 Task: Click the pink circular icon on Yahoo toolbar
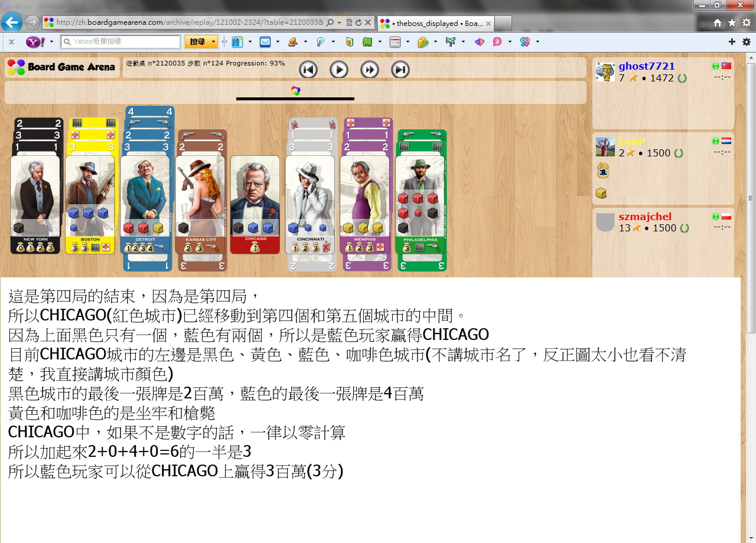coord(497,42)
